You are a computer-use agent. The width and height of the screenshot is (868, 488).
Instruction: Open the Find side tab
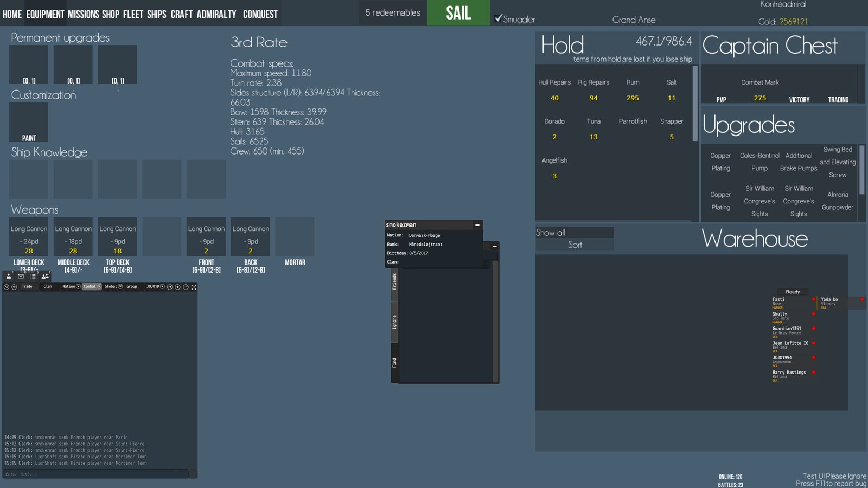(x=394, y=363)
